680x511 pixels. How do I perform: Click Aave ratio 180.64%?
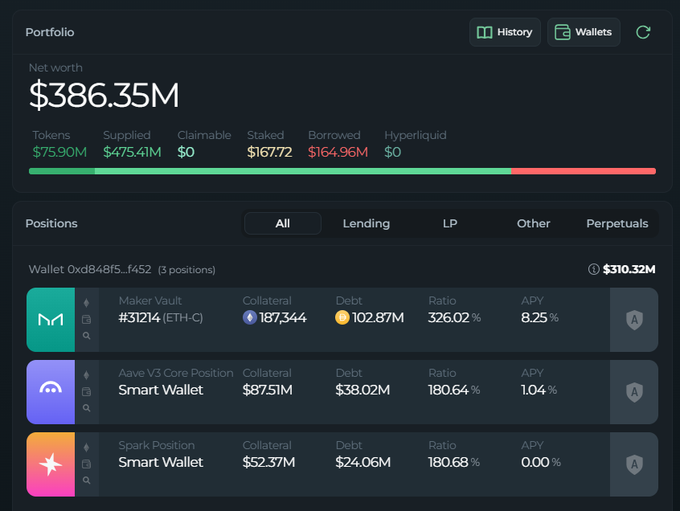pyautogui.click(x=454, y=390)
